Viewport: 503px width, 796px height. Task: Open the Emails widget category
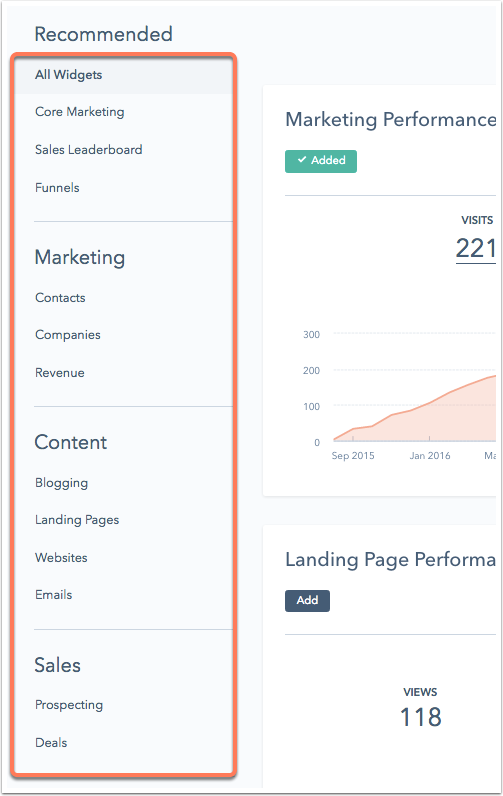[x=53, y=594]
